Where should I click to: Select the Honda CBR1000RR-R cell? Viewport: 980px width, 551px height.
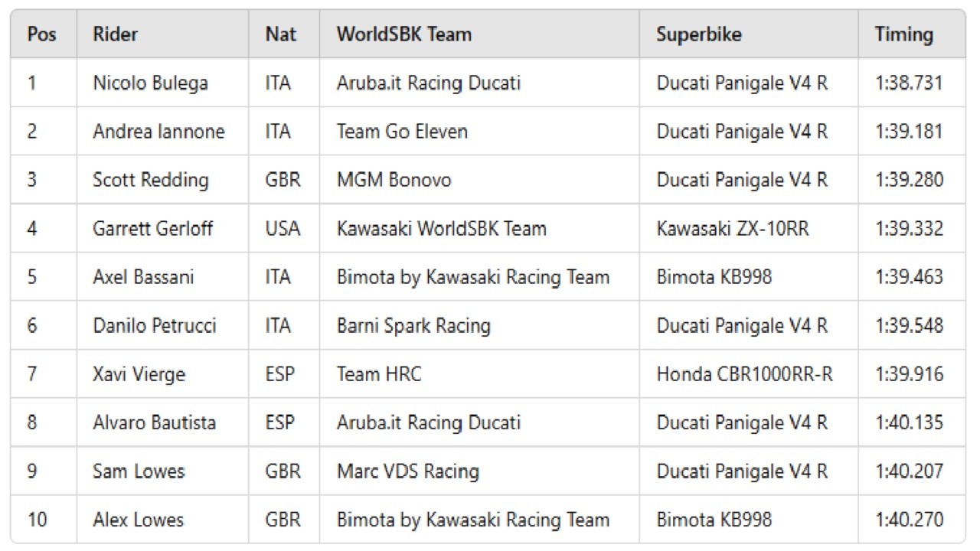pyautogui.click(x=744, y=374)
